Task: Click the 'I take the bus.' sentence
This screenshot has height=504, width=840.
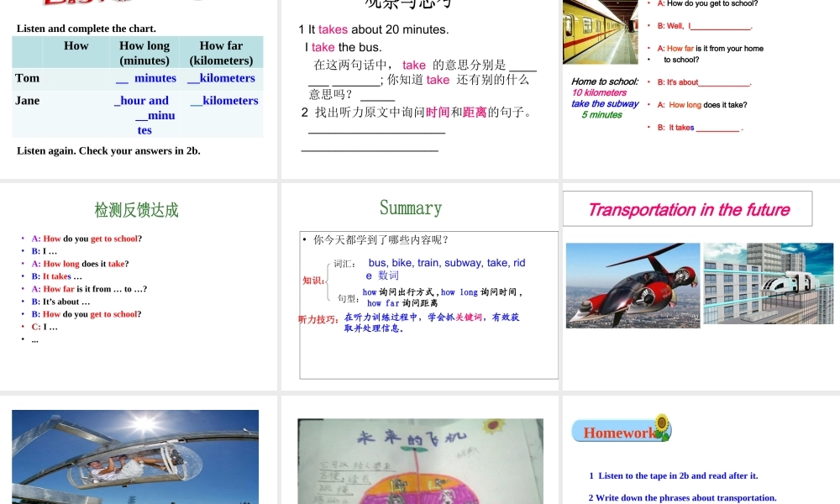Action: 344,47
